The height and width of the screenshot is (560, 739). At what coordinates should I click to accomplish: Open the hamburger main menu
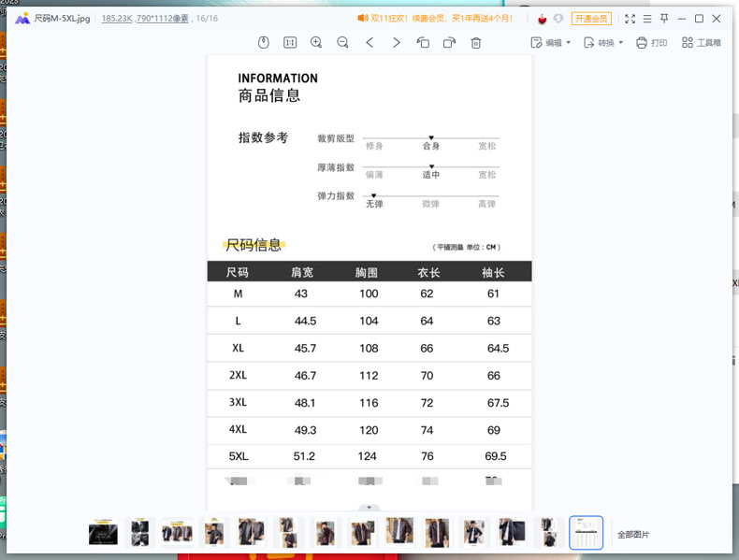pos(647,19)
